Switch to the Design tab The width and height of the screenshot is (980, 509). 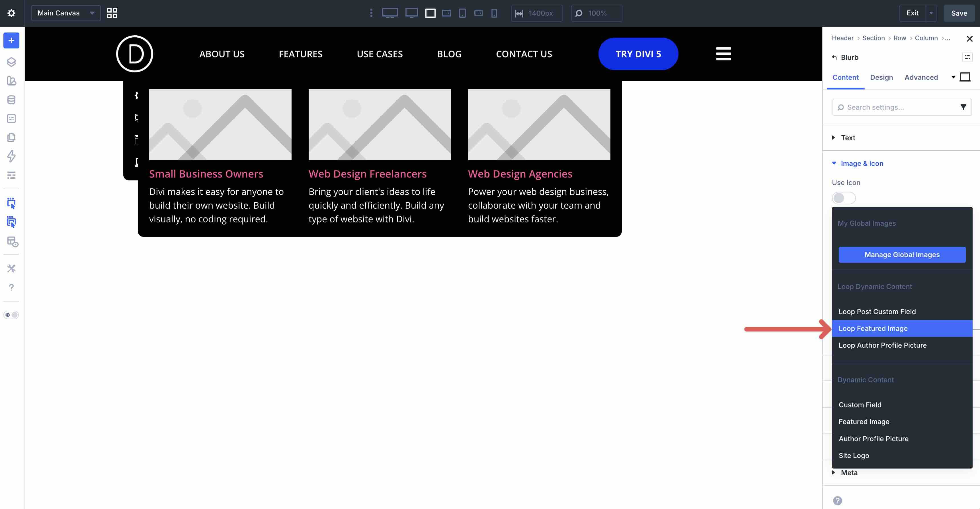pyautogui.click(x=881, y=77)
